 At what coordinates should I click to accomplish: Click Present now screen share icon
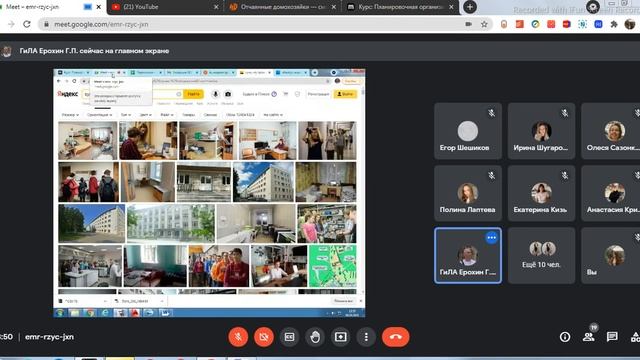(340, 337)
